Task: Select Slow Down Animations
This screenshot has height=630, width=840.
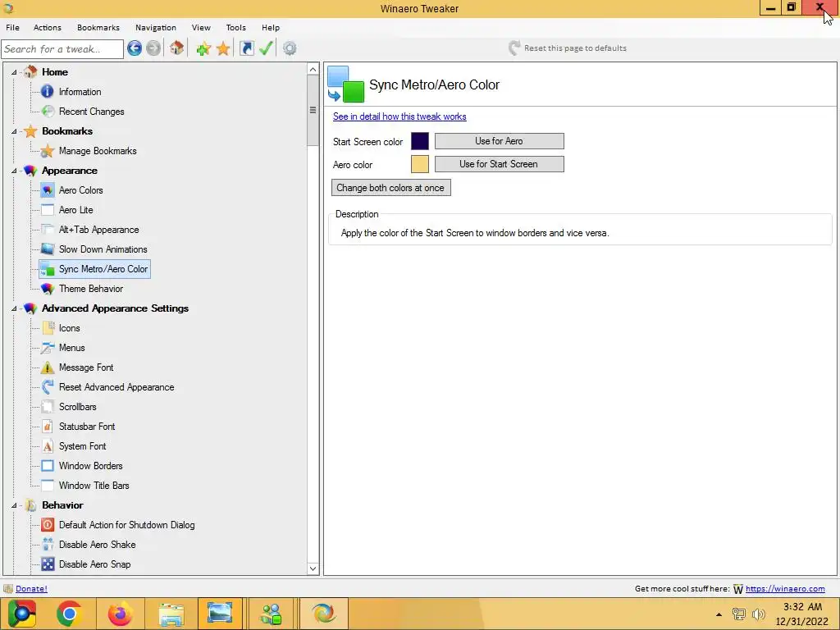Action: [103, 249]
